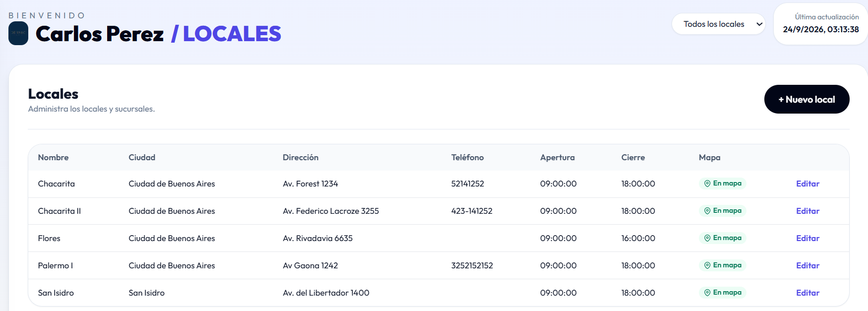Click the map pin icon in San Isidro row
The width and height of the screenshot is (868, 311).
[x=707, y=293]
